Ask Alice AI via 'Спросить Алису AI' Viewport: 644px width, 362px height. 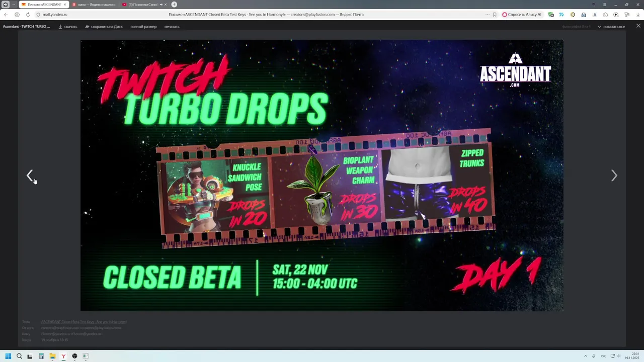(522, 15)
